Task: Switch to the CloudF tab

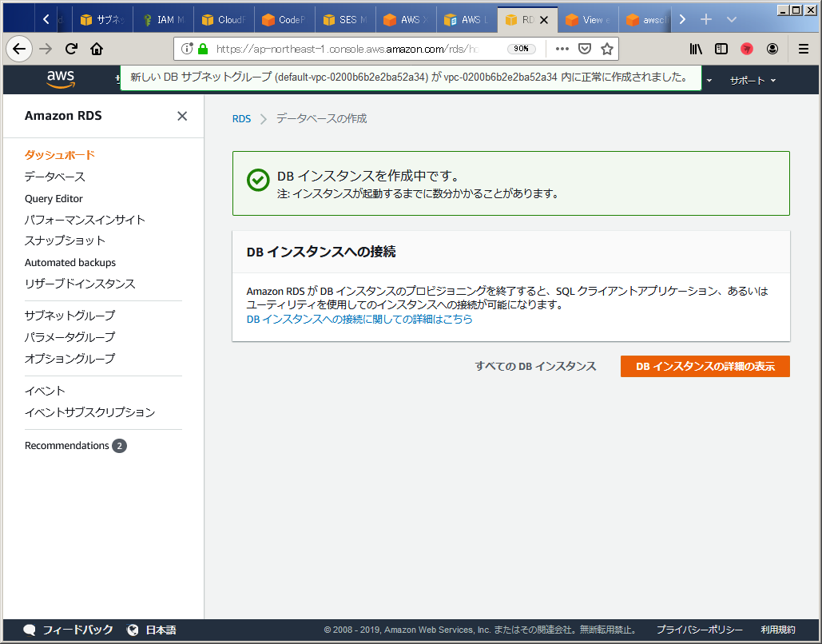Action: (224, 20)
